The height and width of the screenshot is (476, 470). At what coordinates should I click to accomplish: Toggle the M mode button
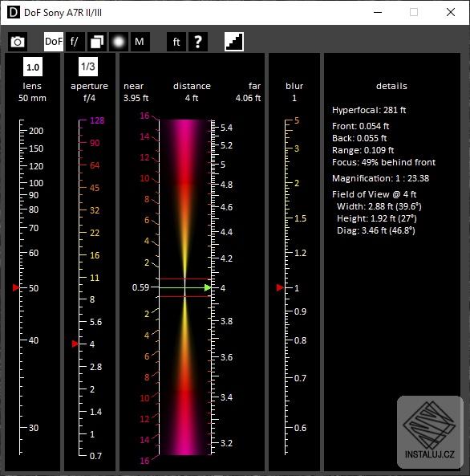pyautogui.click(x=140, y=42)
